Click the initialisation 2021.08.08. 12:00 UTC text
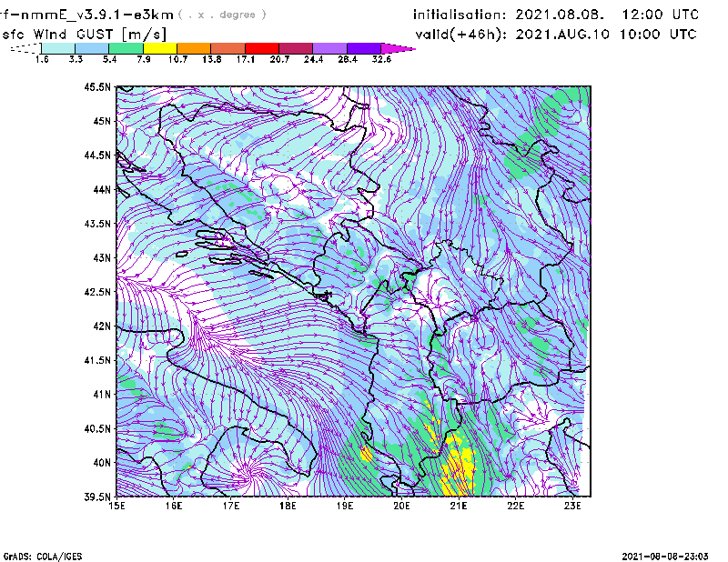The height and width of the screenshot is (562, 728). (556, 15)
